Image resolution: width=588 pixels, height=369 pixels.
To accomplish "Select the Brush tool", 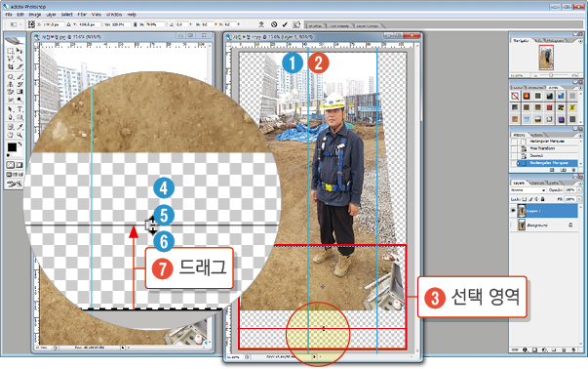I will [x=20, y=76].
